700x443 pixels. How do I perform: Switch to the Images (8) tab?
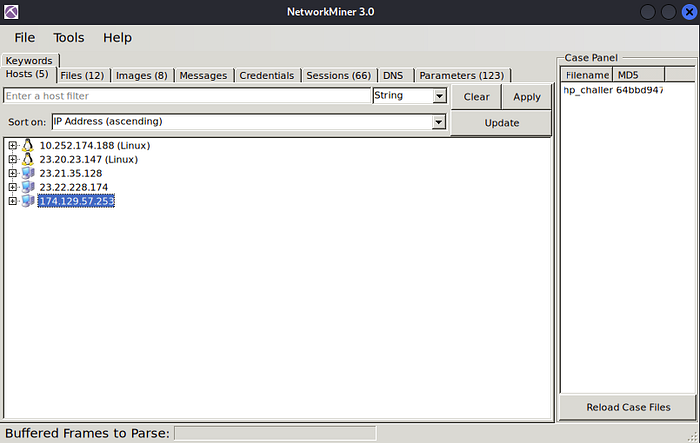(142, 75)
